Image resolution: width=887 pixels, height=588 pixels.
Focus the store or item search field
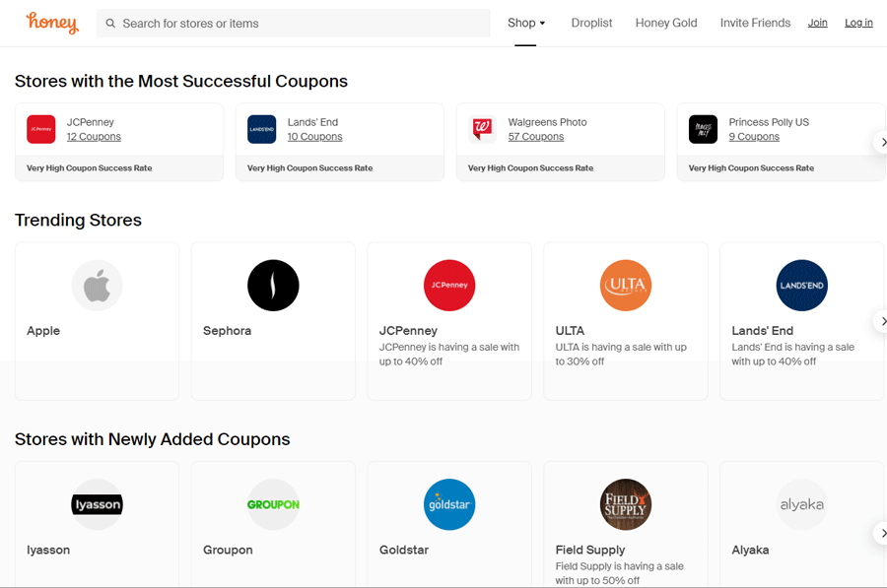point(294,24)
